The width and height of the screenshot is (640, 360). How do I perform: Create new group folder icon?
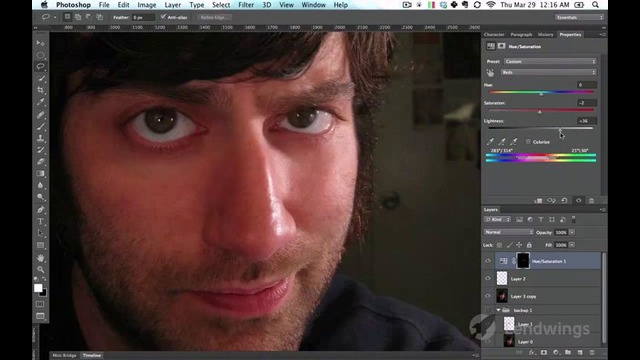click(568, 352)
